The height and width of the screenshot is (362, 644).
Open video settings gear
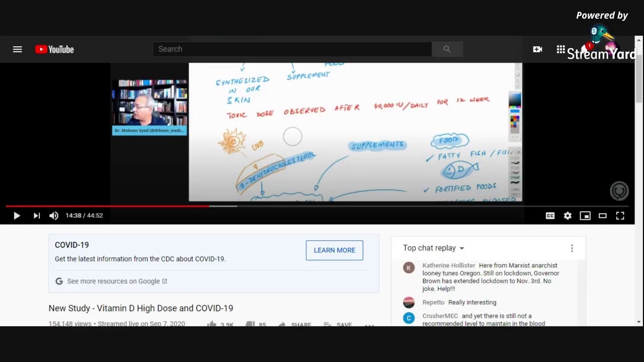point(568,216)
